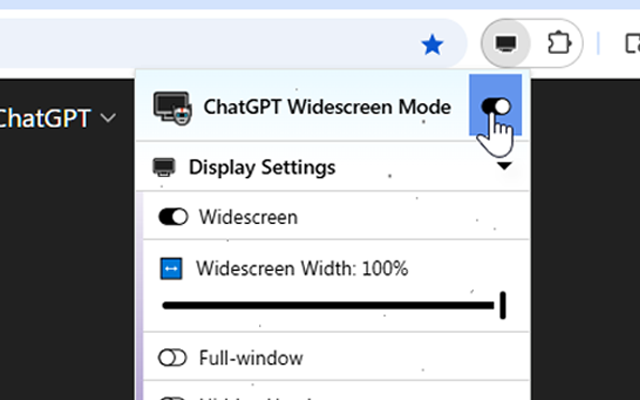Collapse the Display Settings section arrow
The height and width of the screenshot is (400, 640).
pos(504,167)
